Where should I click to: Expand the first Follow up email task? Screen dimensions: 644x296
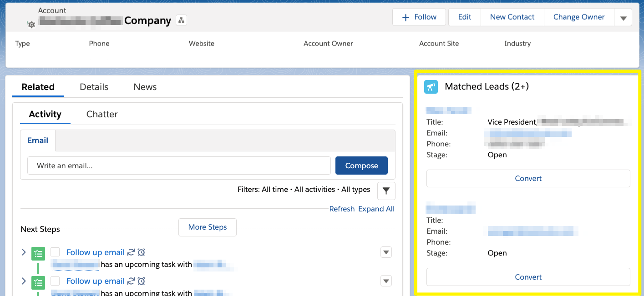[x=24, y=252]
